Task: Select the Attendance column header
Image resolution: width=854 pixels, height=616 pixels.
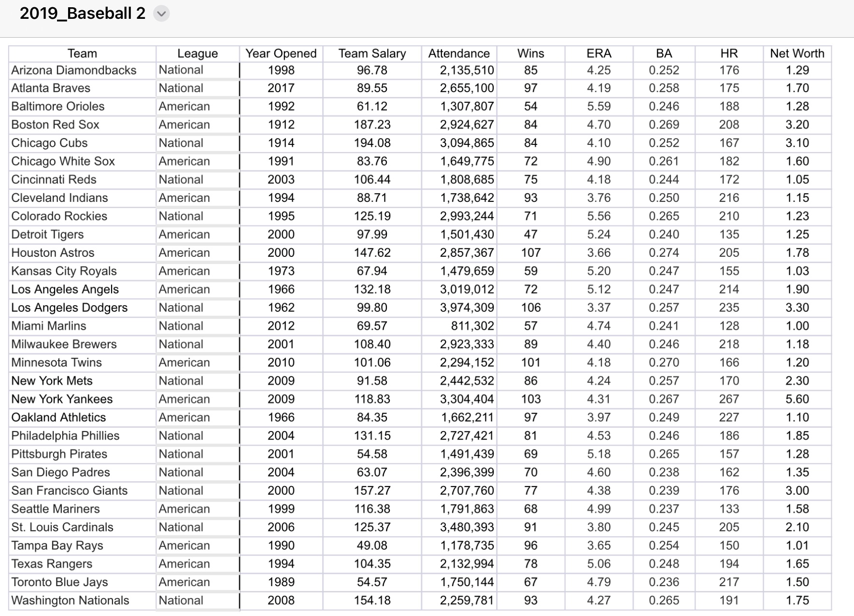Action: point(459,54)
